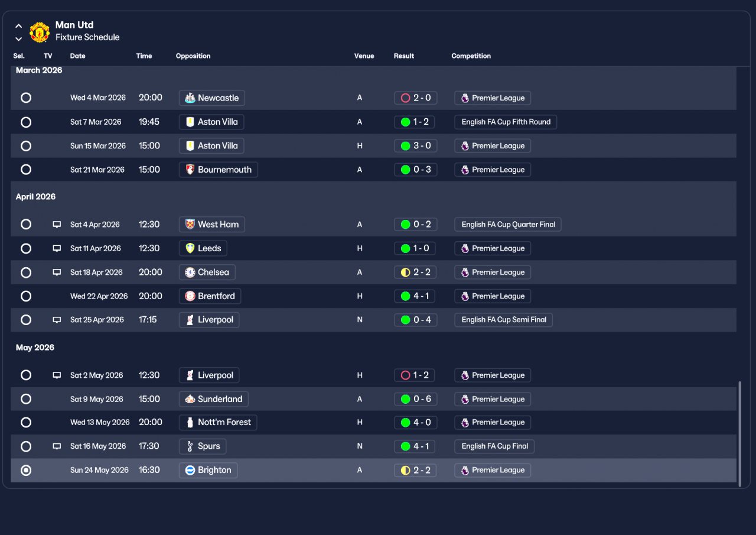
Task: Select the radio button for Sunderland fixture
Action: [26, 399]
